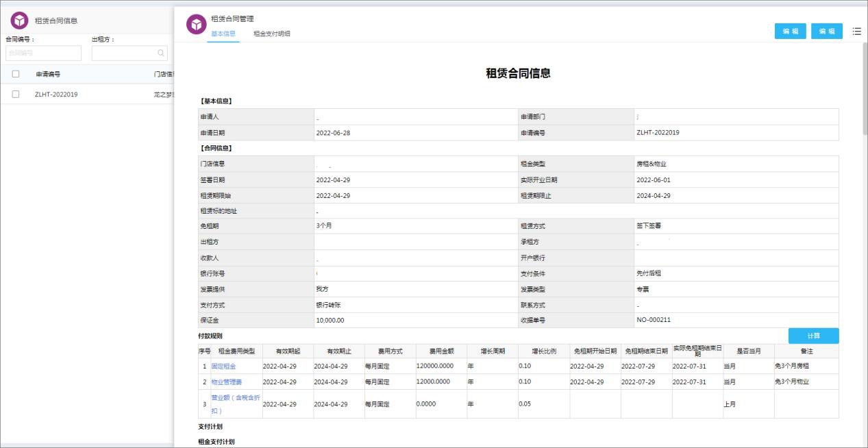The width and height of the screenshot is (868, 448).
Task: Click the 租金支付计划 section heading
Action: point(216,442)
